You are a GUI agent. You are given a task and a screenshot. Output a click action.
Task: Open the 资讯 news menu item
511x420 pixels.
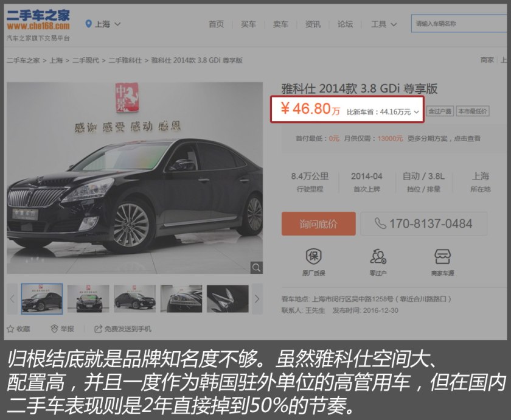click(x=313, y=24)
